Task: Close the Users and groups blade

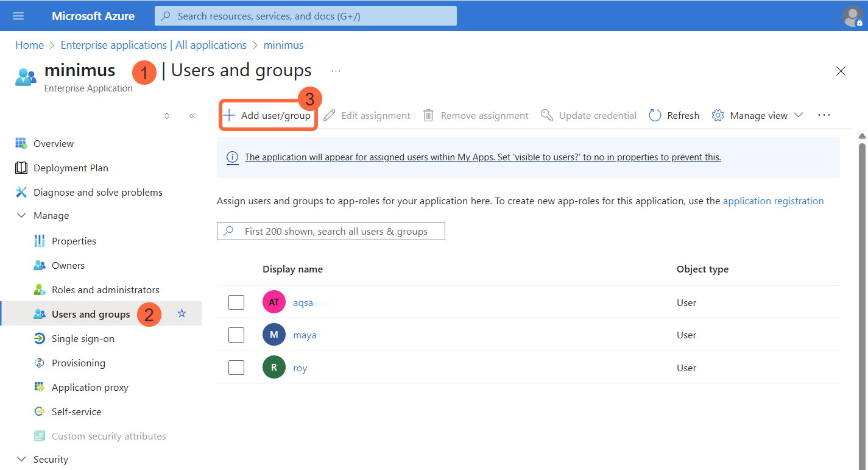Action: (841, 71)
